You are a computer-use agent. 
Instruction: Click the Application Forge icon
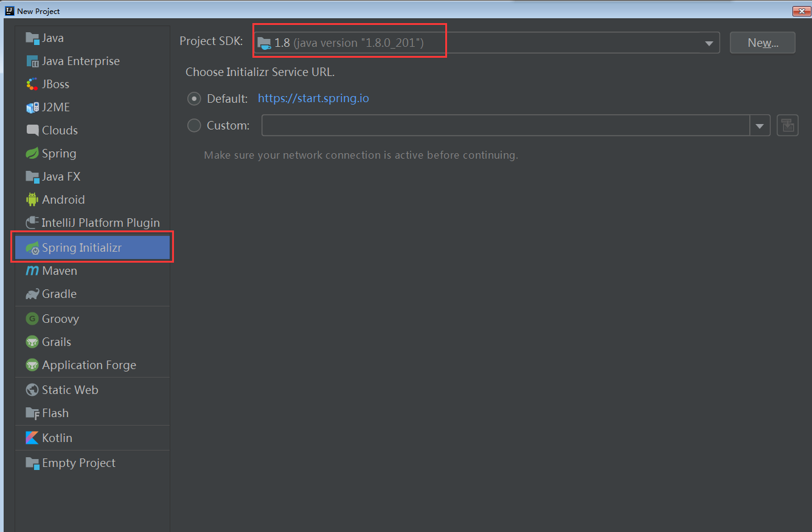click(x=32, y=365)
